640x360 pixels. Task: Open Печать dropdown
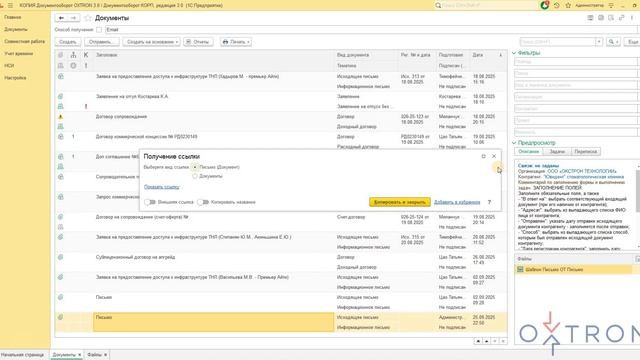point(236,42)
